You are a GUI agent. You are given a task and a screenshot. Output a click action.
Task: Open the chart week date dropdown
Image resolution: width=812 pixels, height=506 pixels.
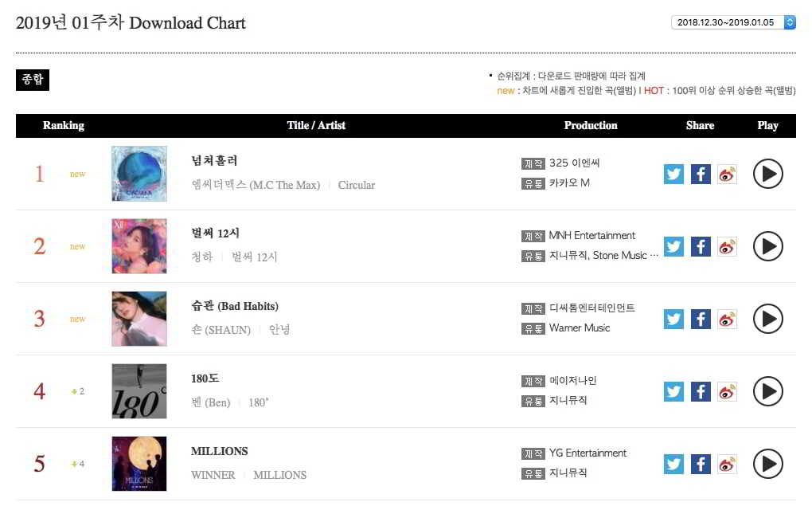[733, 22]
